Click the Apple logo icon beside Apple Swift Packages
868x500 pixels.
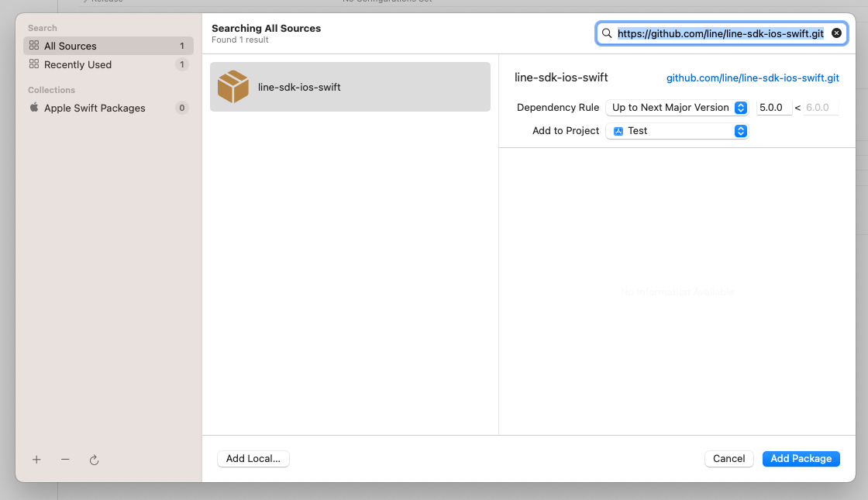[x=34, y=108]
